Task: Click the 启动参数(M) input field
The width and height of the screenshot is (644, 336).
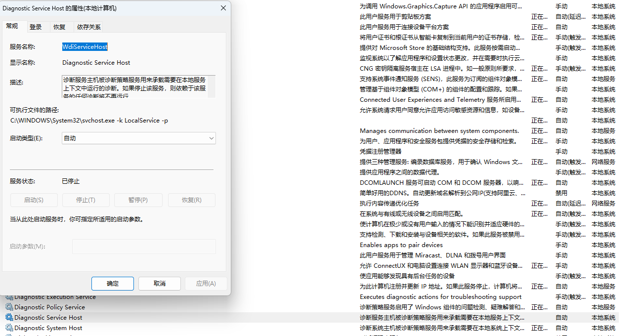Action: [x=144, y=247]
